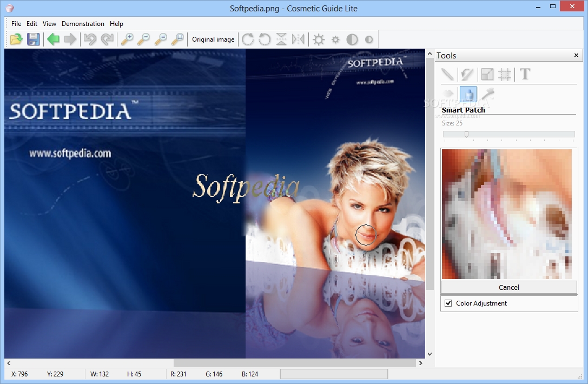Image resolution: width=588 pixels, height=384 pixels.
Task: Rotate the image counterclockwise
Action: pos(265,39)
